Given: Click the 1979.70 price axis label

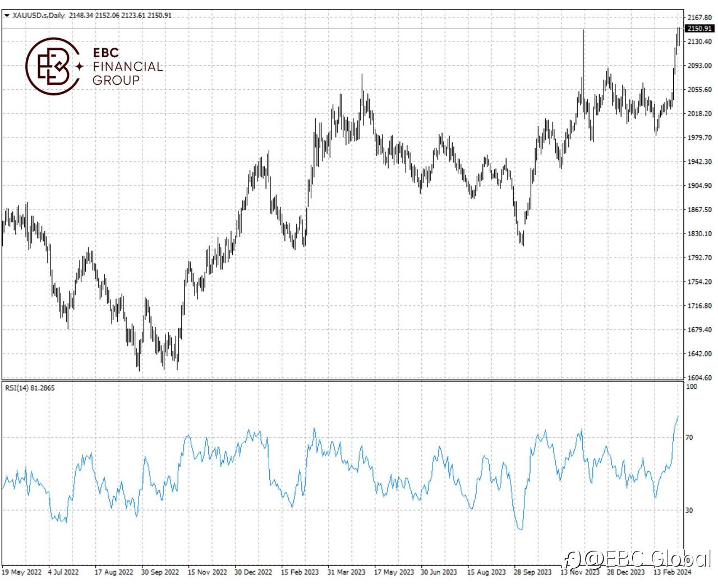Looking at the screenshot, I should pos(699,138).
